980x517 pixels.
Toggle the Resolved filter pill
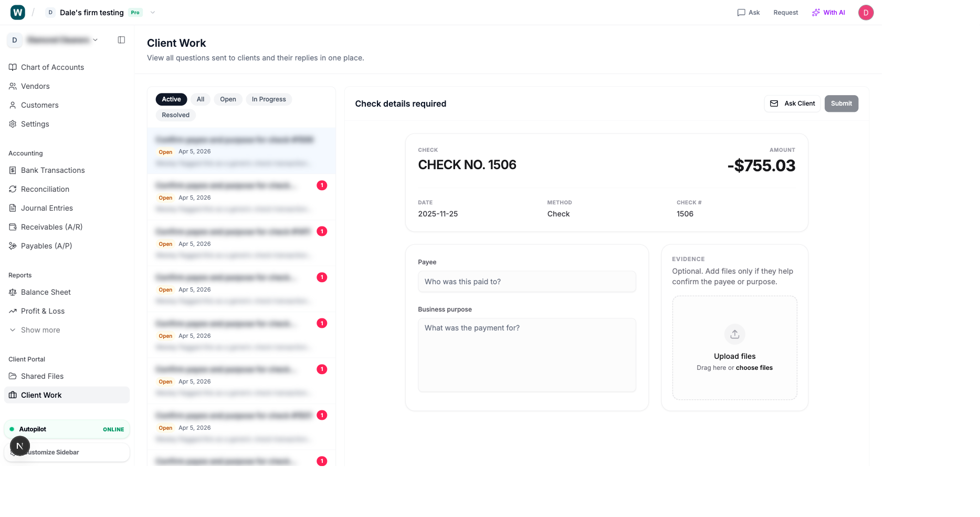click(175, 115)
